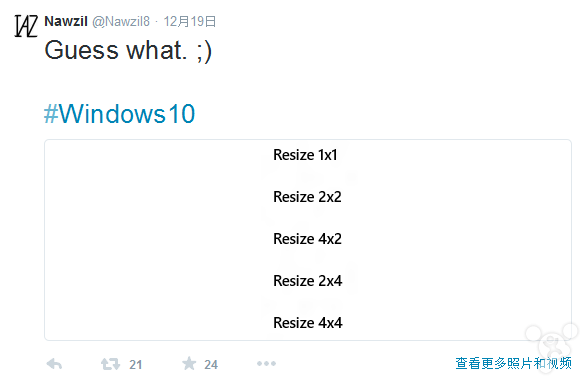Click the Guess what tweet text
The width and height of the screenshot is (587, 383).
[x=128, y=50]
